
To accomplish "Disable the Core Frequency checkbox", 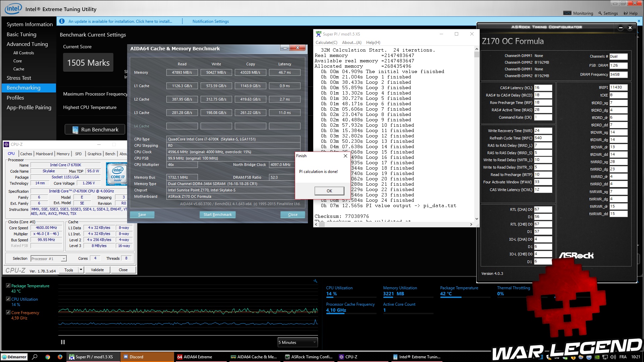I will 8,312.
